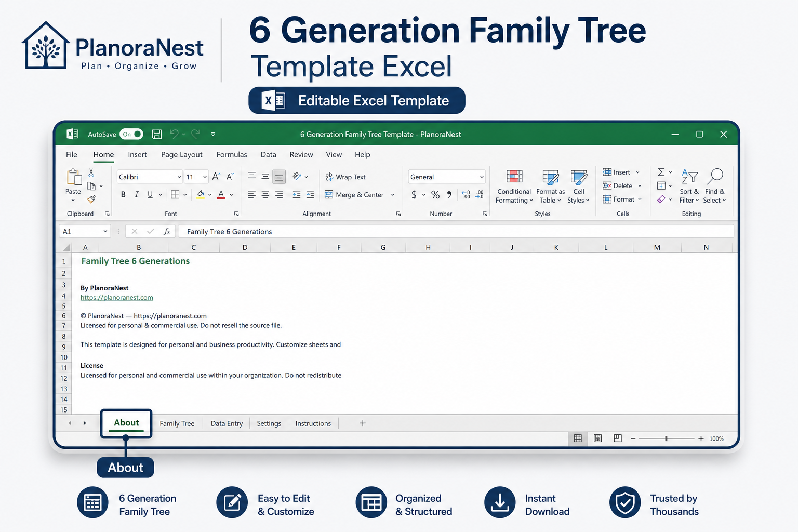The width and height of the screenshot is (798, 532).
Task: Click the Redo arrow icon
Action: 195,134
